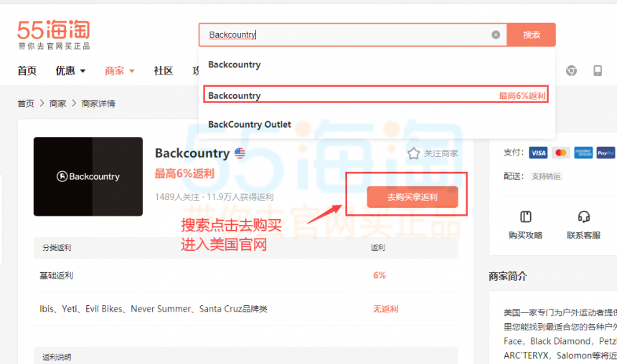This screenshot has width=617, height=364.
Task: Select Backcountry suggestion with 最高6%返利
Action: coord(376,95)
